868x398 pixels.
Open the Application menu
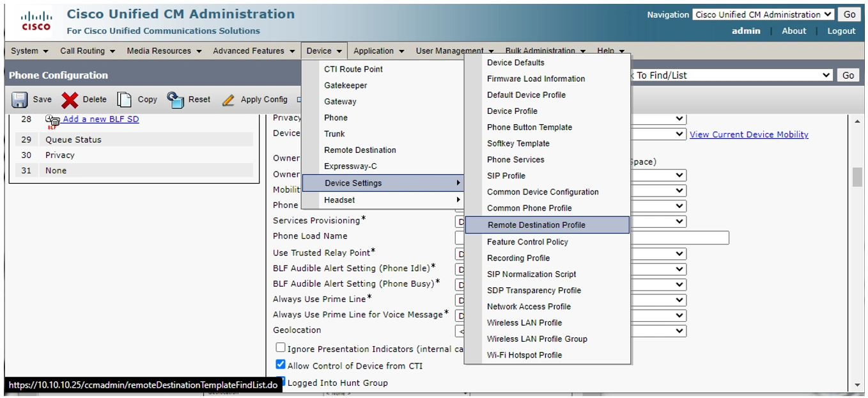click(x=379, y=51)
